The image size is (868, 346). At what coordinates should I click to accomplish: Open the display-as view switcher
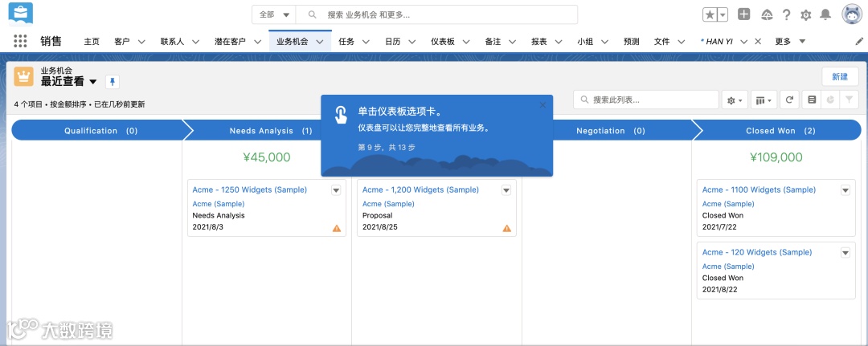click(x=764, y=100)
